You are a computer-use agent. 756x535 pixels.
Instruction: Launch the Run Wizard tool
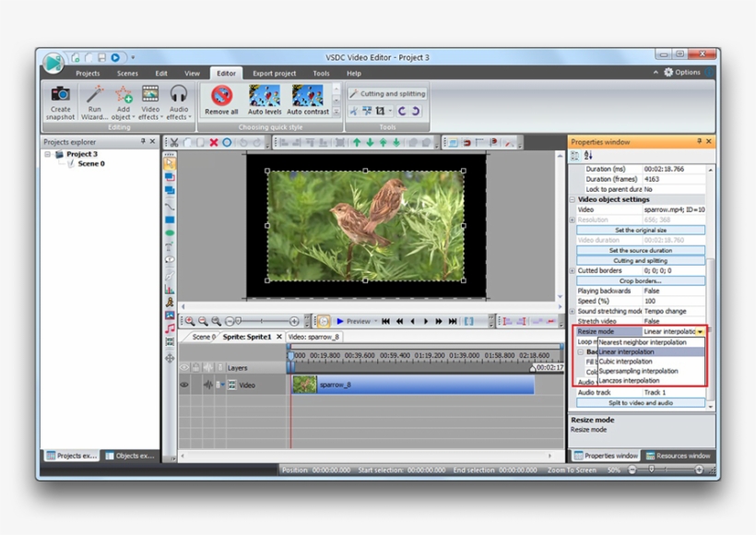(x=94, y=96)
